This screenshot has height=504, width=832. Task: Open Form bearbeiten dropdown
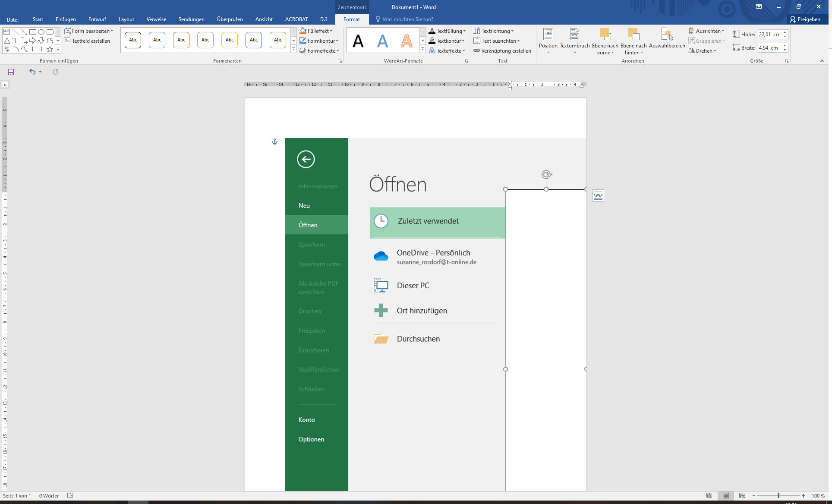[x=88, y=31]
